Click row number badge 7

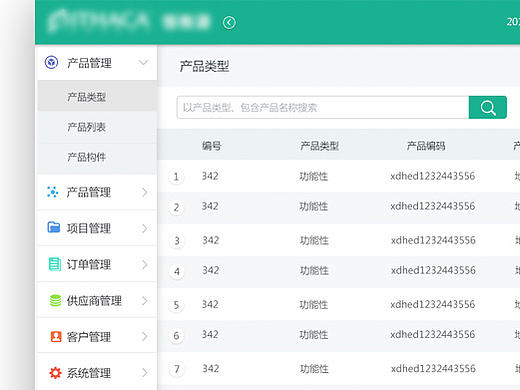click(177, 369)
